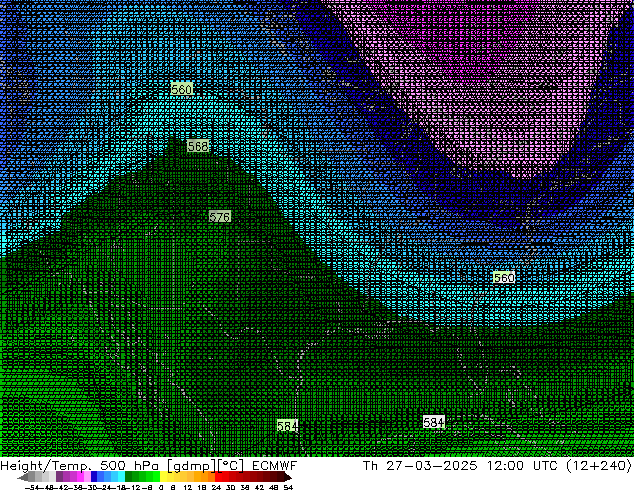Click the 560 contour label in the cyan area upper left
634x490 pixels.
pos(182,89)
